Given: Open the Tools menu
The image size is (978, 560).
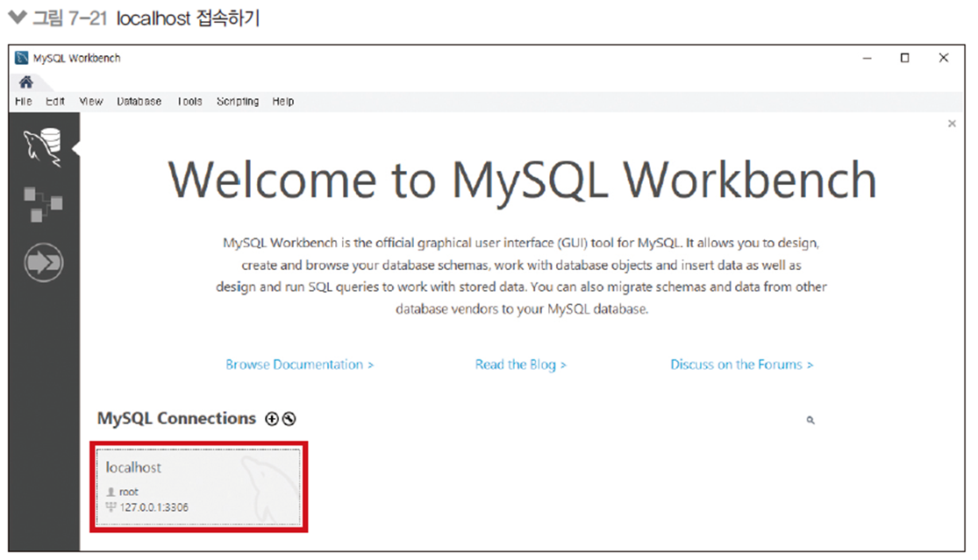Looking at the screenshot, I should [x=189, y=101].
